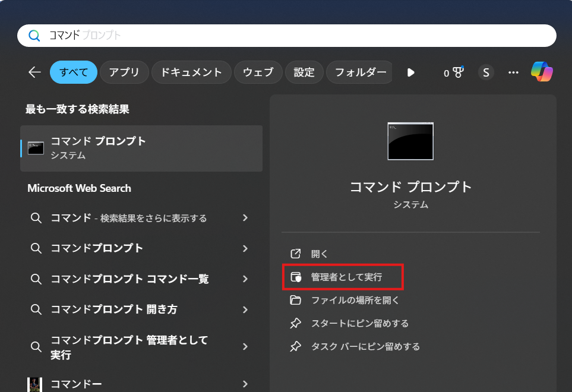Viewport: 572px width, 392px height.
Task: Open the three-dot more options menu
Action: [513, 72]
